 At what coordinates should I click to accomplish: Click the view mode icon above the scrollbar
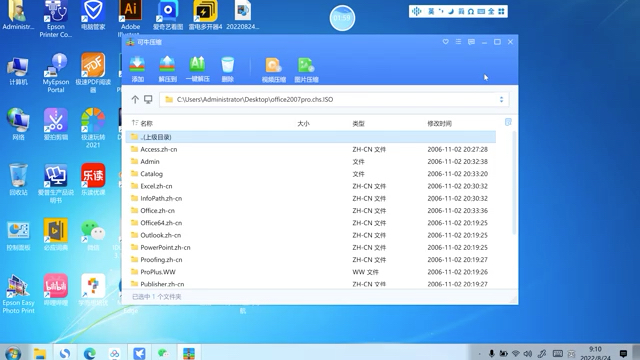coord(508,122)
